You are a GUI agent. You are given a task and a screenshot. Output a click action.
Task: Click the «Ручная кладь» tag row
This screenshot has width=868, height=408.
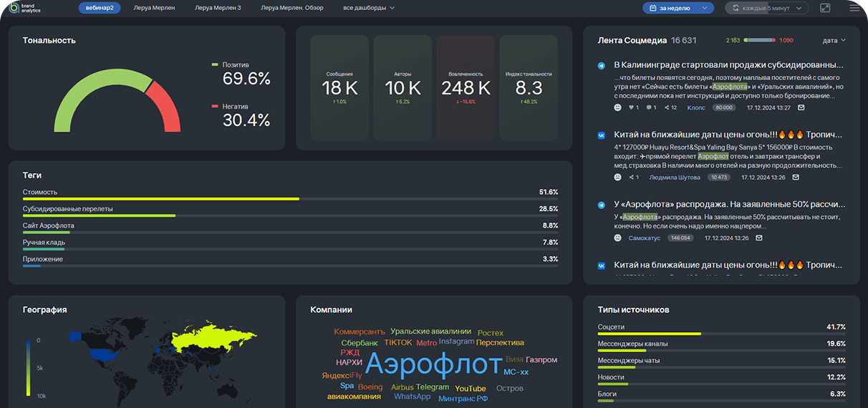(x=290, y=246)
